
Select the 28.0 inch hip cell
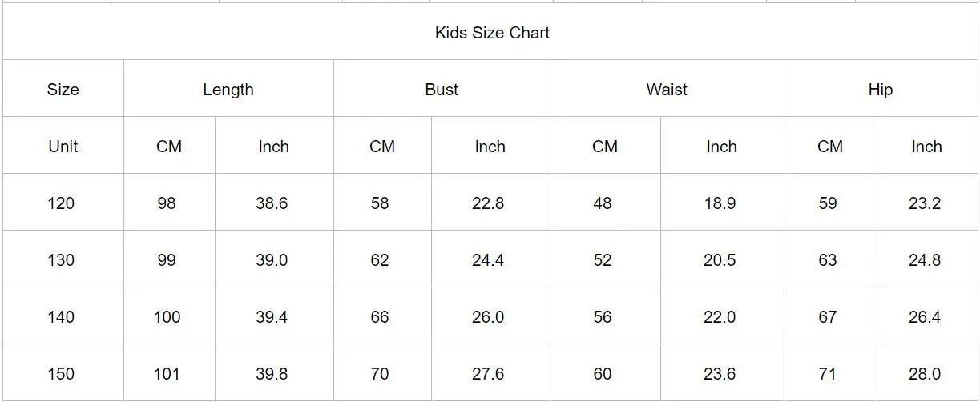click(925, 374)
